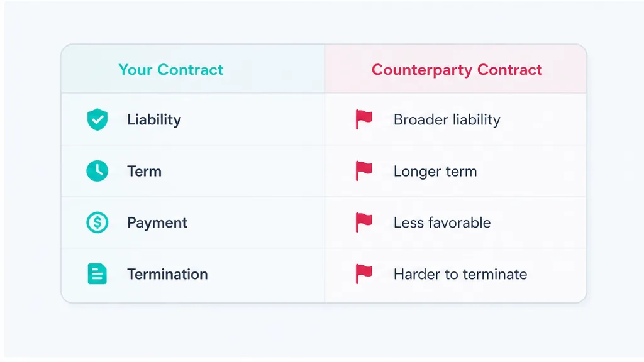Click the Broader liability text

tap(447, 120)
